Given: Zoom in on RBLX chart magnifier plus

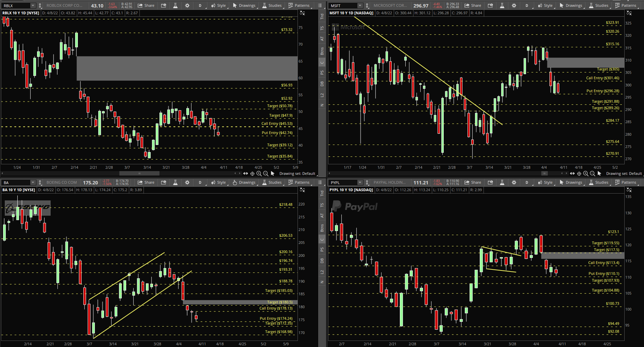Looking at the screenshot, I should click(x=259, y=173).
